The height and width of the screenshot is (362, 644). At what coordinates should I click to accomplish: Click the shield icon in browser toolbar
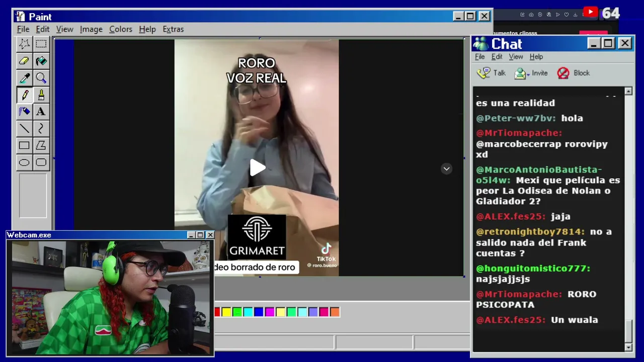540,15
